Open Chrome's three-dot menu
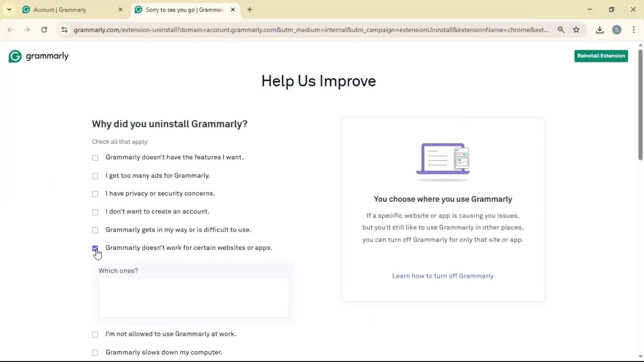644x362 pixels. (634, 30)
